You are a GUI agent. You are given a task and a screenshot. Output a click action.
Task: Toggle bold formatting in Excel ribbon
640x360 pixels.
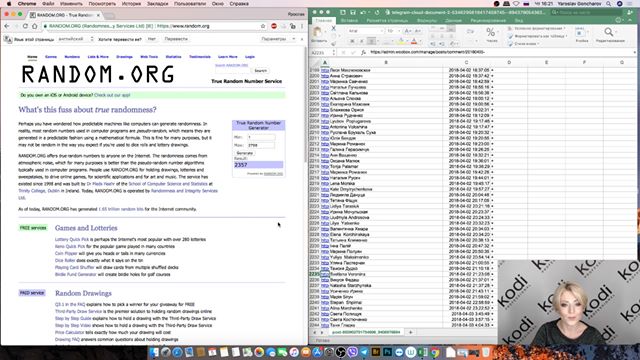(x=352, y=41)
